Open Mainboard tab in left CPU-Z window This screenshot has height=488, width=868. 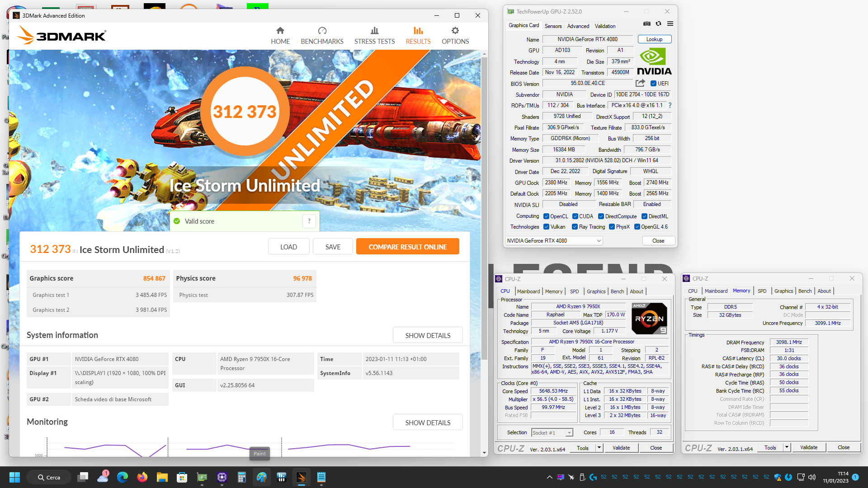[x=528, y=291]
